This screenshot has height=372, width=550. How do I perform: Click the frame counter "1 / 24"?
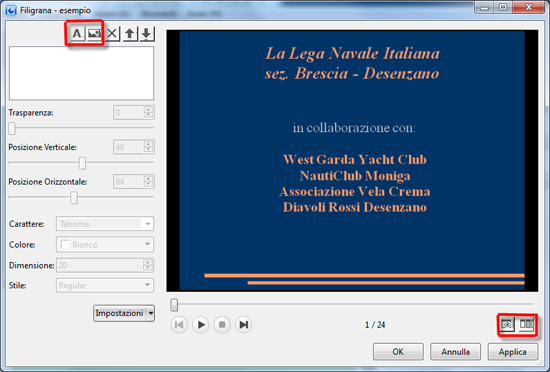pyautogui.click(x=375, y=325)
